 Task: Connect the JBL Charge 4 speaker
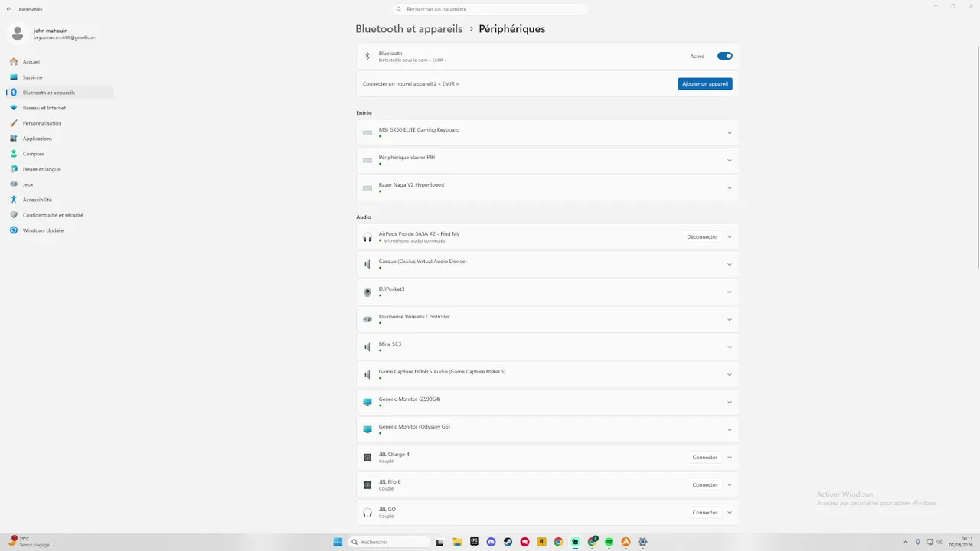[x=705, y=458]
